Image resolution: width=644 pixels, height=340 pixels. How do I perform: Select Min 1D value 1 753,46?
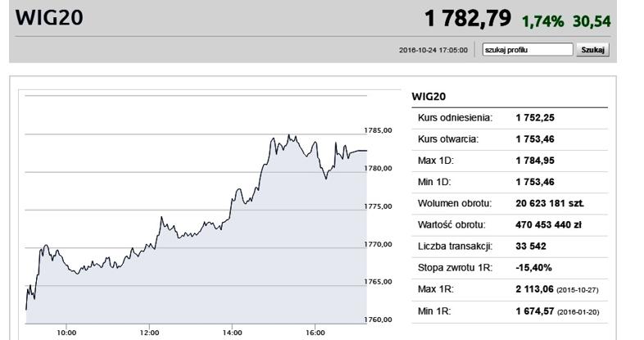tap(535, 182)
